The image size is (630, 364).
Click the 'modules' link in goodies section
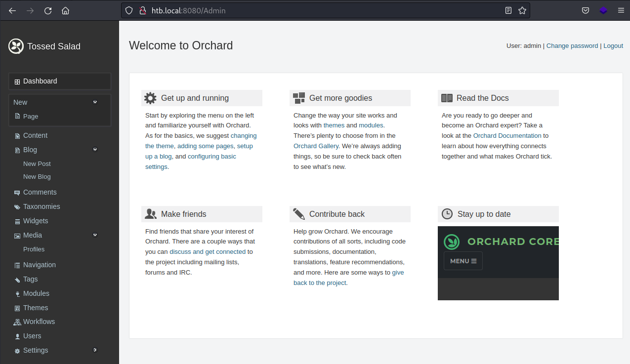click(371, 125)
